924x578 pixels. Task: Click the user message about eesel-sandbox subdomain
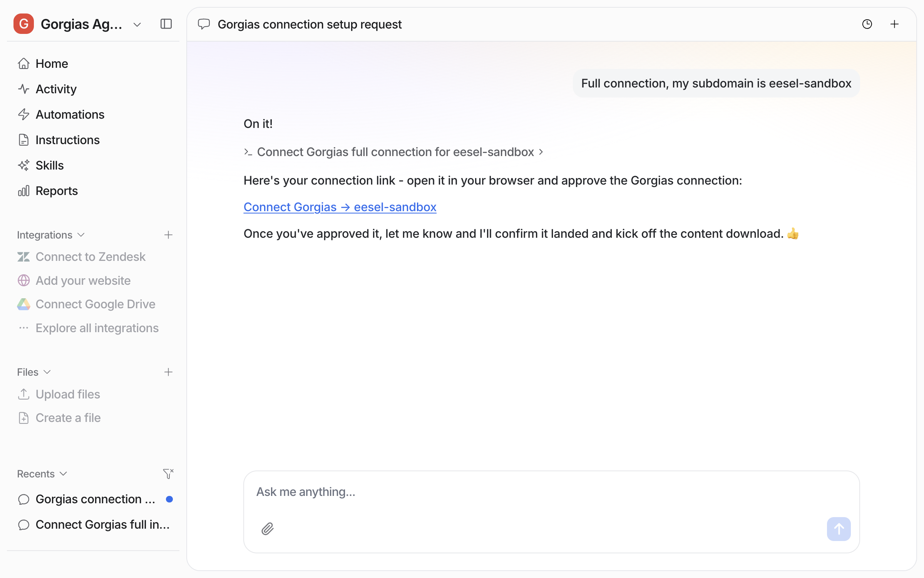[x=716, y=83]
